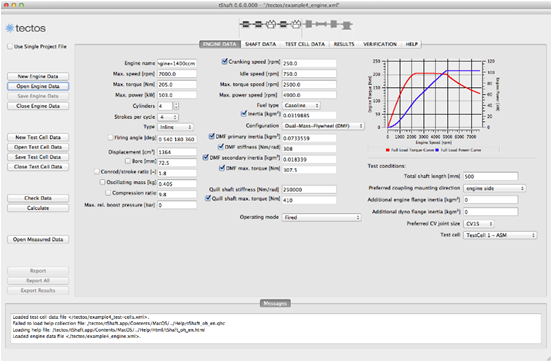Click the gray shaft rod in the drivetrain diagram
The width and height of the screenshot is (552, 362).
coord(321,24)
